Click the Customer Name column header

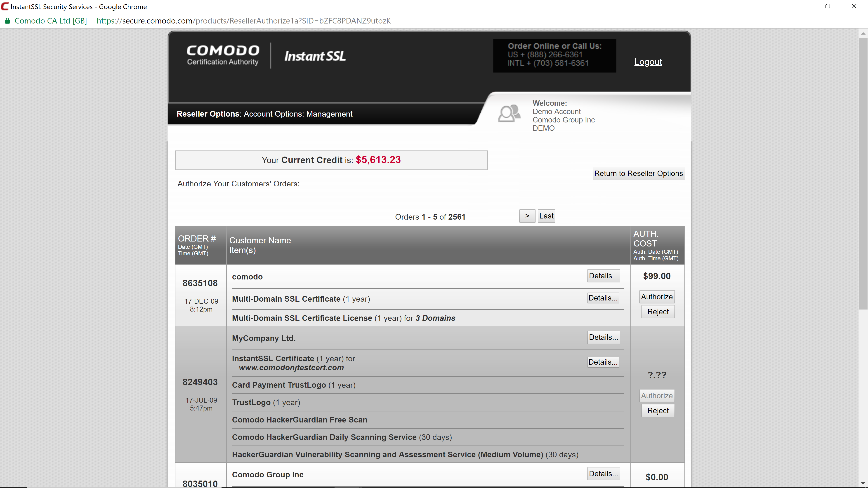click(x=260, y=240)
